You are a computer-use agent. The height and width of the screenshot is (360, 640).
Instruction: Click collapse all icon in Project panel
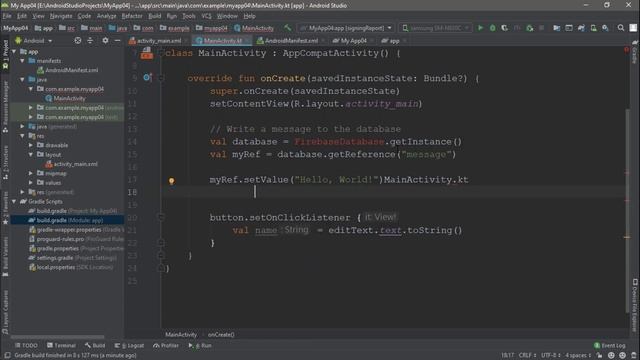tap(90, 40)
